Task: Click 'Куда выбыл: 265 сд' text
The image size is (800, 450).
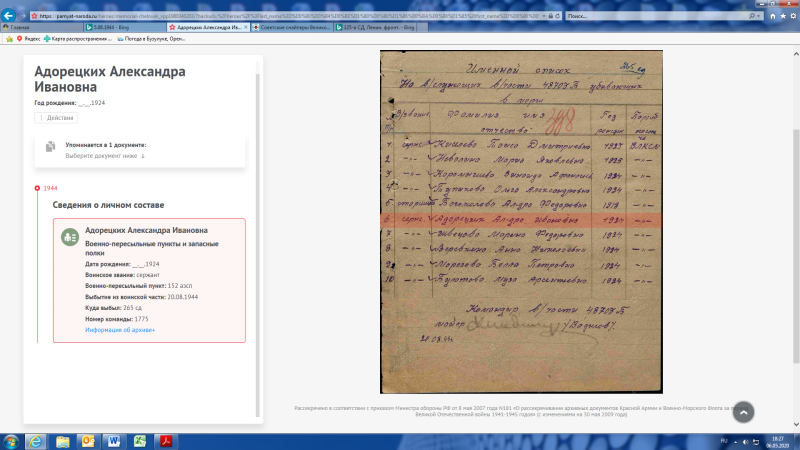Action: (x=113, y=308)
